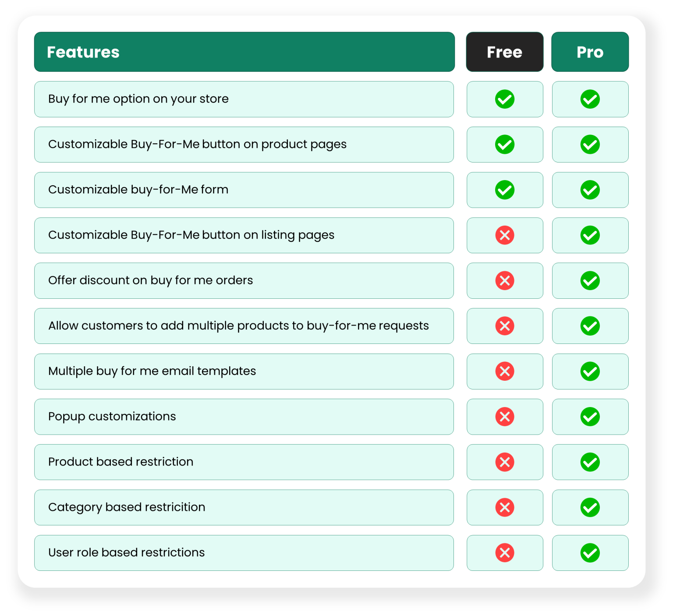Viewport: 673px width, 616px height.
Task: Click the Features header bar
Action: pos(244,52)
